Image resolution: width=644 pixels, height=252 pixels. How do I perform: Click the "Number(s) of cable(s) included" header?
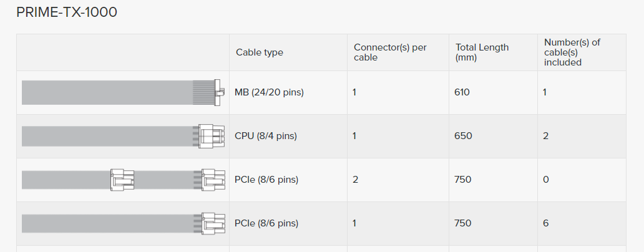point(572,52)
